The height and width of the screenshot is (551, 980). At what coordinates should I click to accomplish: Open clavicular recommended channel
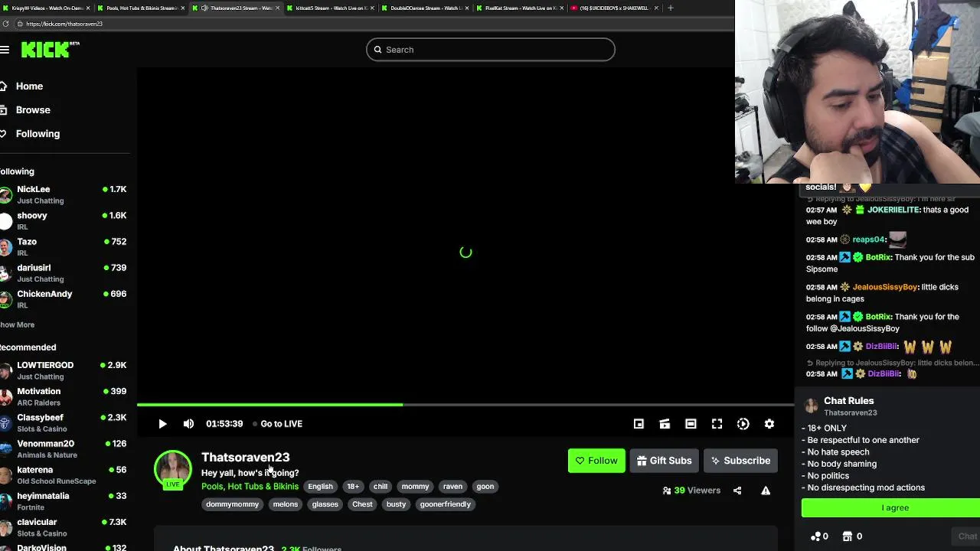click(x=65, y=527)
